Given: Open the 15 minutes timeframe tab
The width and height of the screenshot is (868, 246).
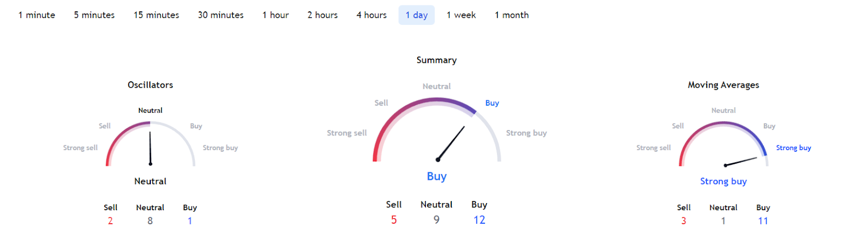Looking at the screenshot, I should pyautogui.click(x=156, y=15).
